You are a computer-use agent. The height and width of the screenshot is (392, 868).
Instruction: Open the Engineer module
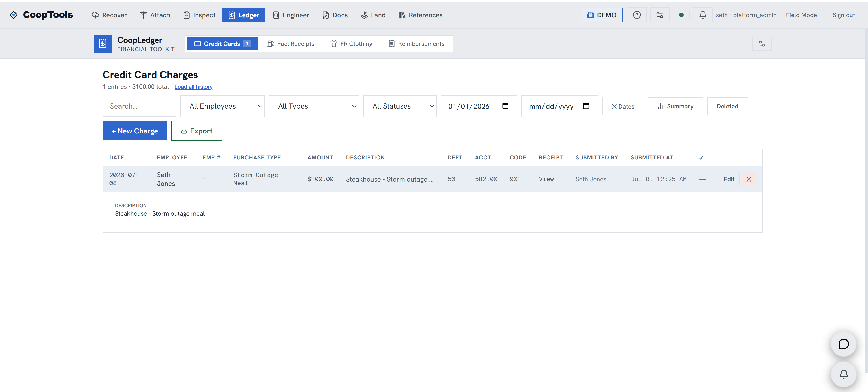291,15
